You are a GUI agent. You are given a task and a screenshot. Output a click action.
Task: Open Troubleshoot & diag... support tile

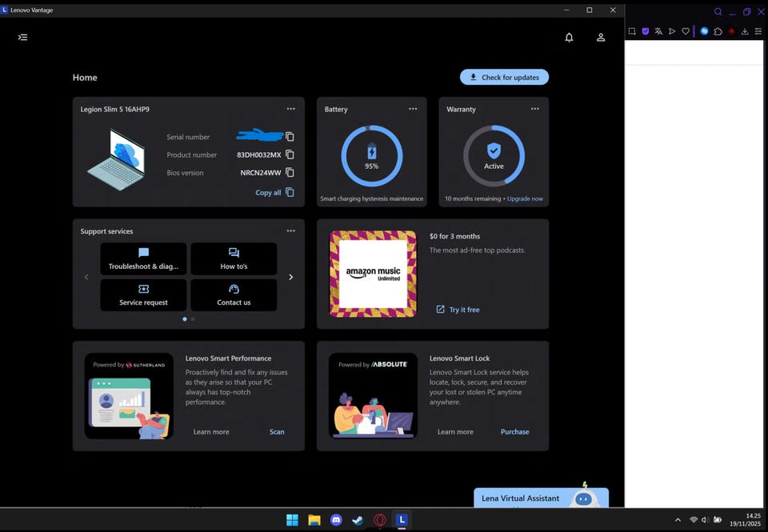click(x=143, y=258)
